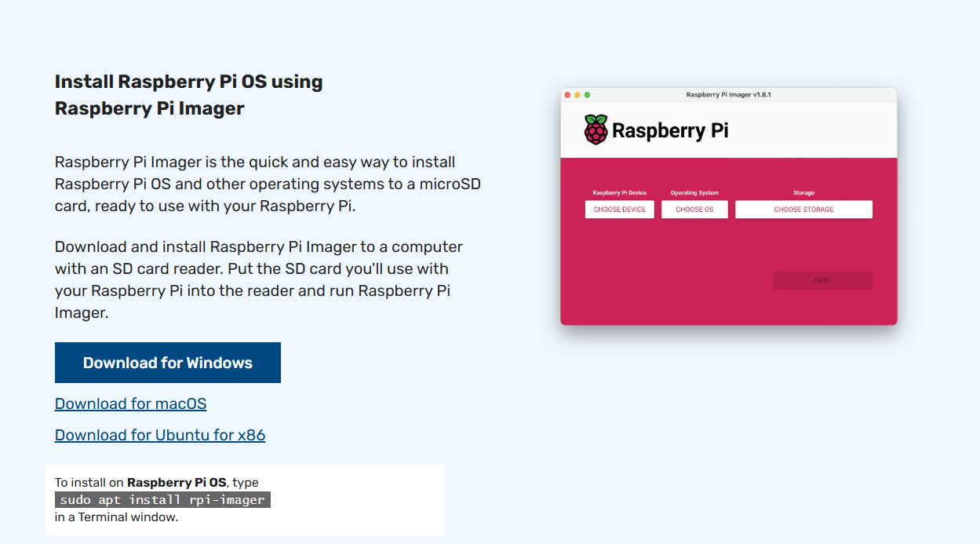Viewport: 980px width, 544px height.
Task: Open the Download for Ubuntu for x86 link
Action: [160, 435]
